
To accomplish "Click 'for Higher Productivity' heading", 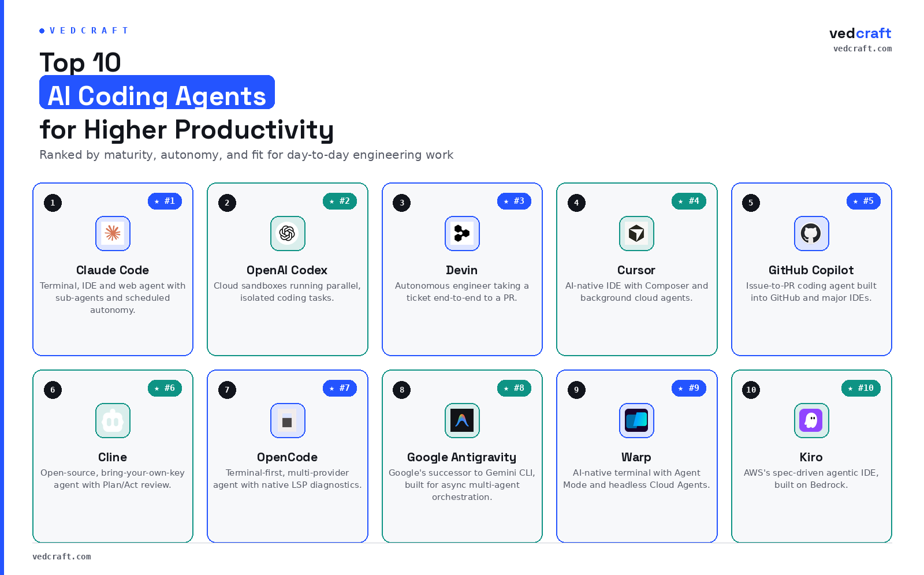I will click(187, 130).
